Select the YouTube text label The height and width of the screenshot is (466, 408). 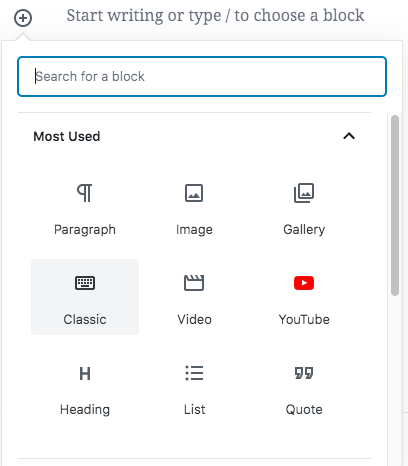[x=304, y=319]
